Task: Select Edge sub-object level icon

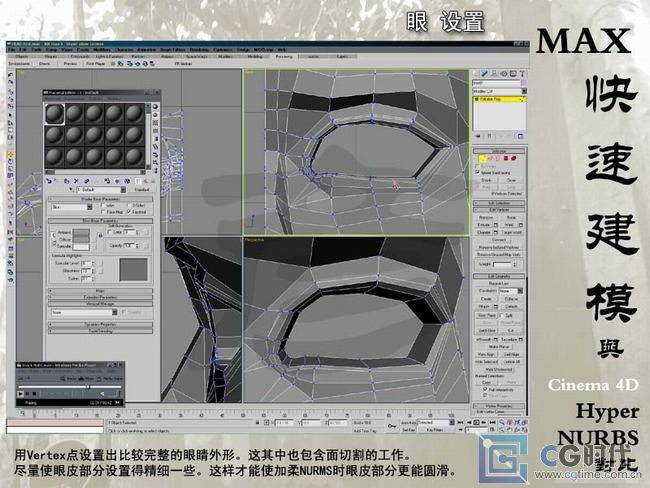Action: pos(490,158)
